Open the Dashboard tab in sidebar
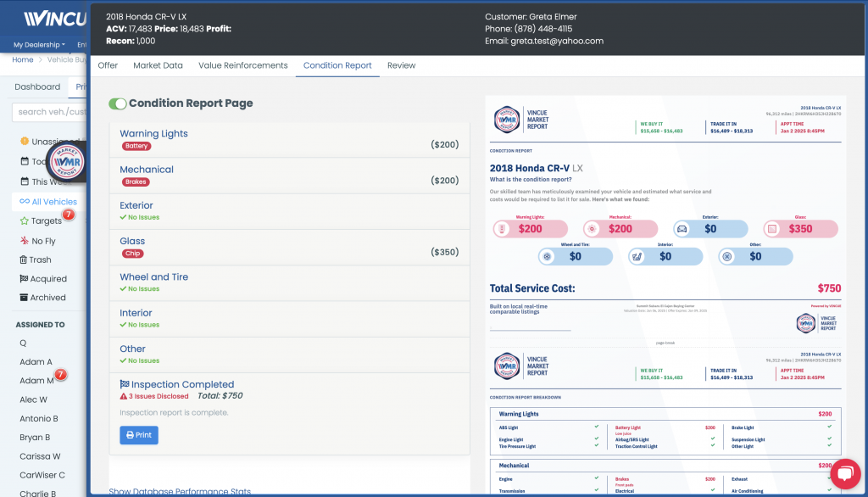The height and width of the screenshot is (497, 868). coord(37,87)
